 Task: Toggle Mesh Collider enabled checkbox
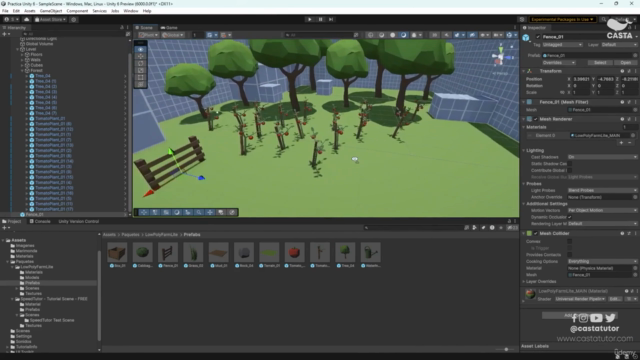[x=536, y=233]
